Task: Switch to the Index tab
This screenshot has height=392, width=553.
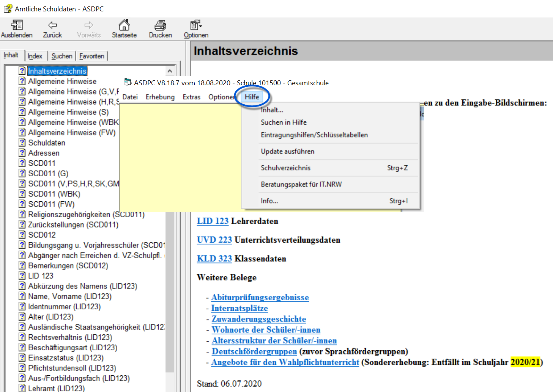Action: (35, 56)
